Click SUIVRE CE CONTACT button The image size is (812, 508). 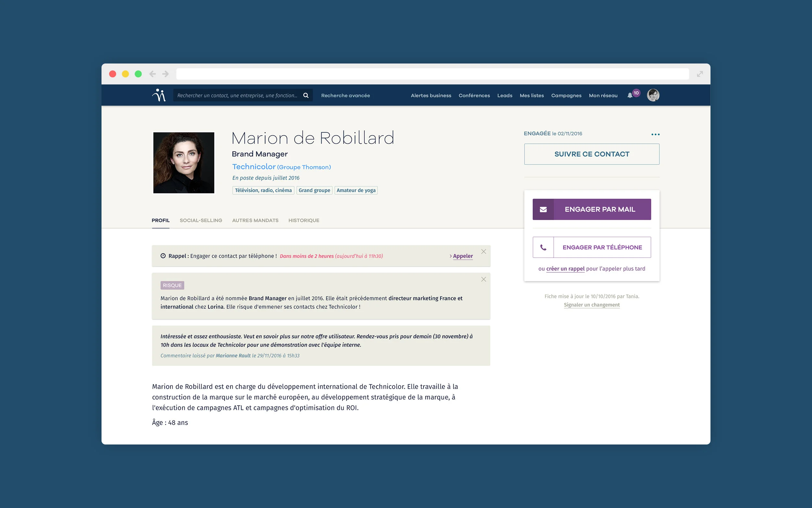591,154
